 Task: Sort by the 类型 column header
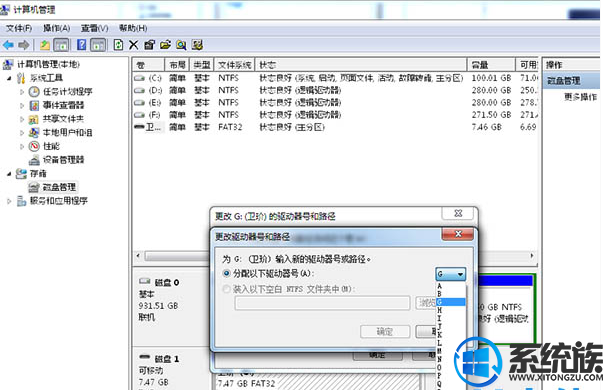coord(202,65)
